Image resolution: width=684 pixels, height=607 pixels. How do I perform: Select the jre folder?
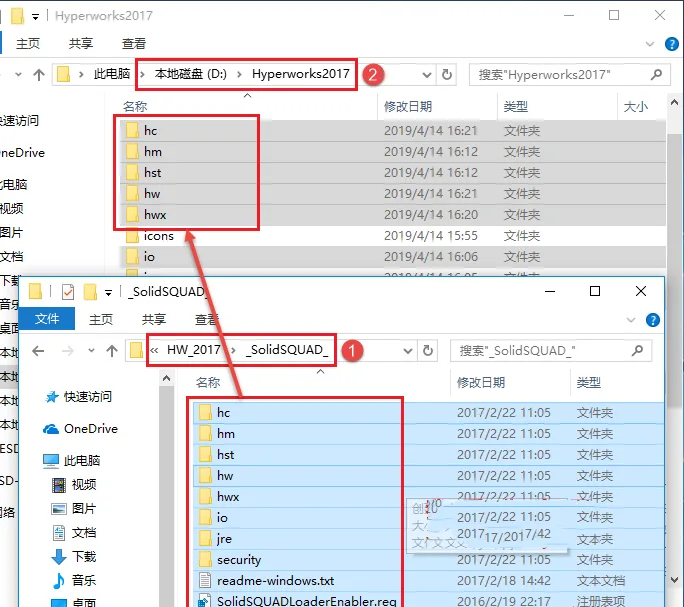(428, 538)
